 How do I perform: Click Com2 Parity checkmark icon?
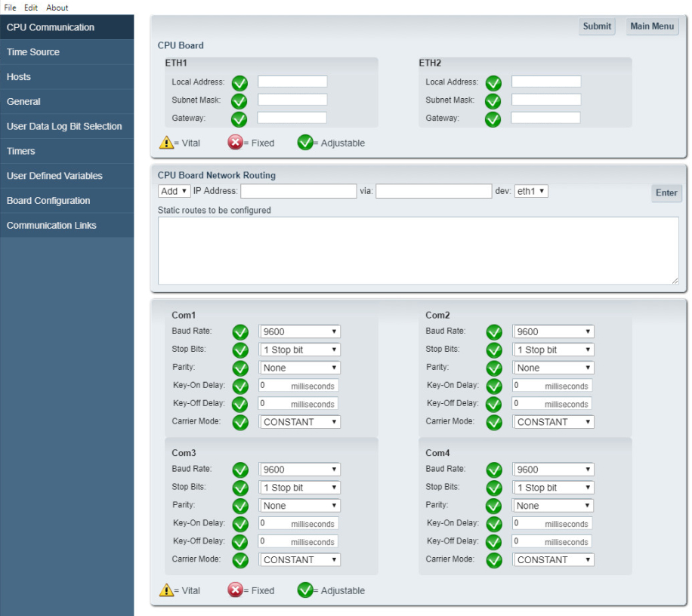(494, 368)
